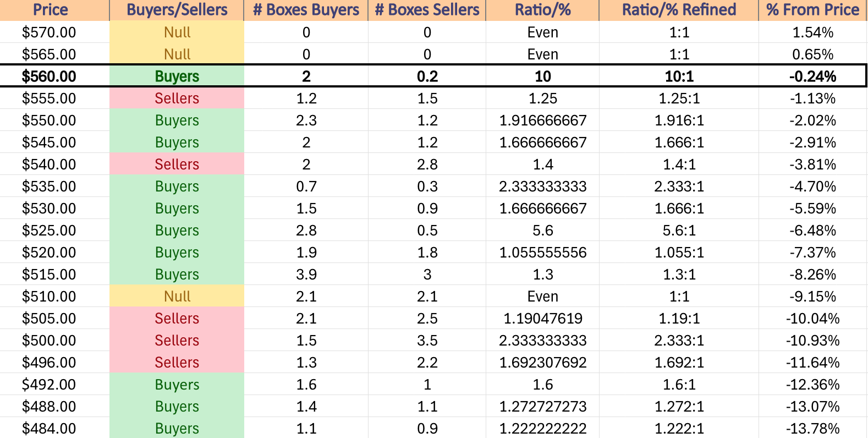Click the # Boxes Buyers header

[x=306, y=10]
